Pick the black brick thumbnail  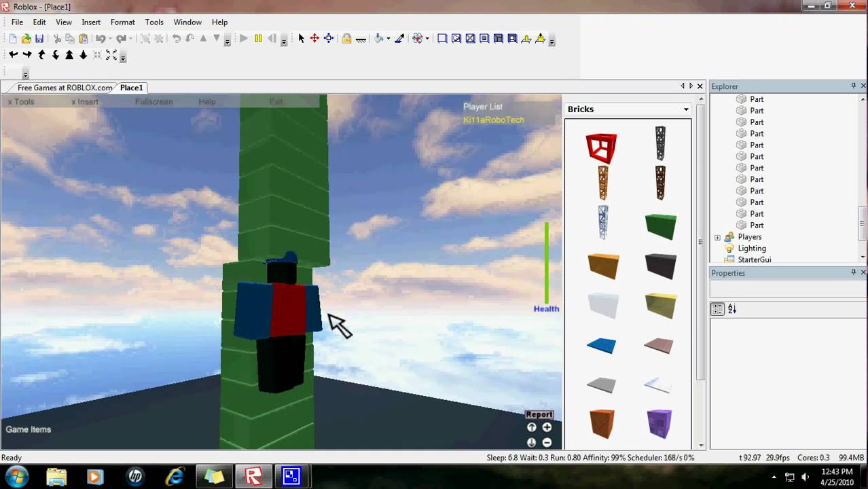click(660, 266)
